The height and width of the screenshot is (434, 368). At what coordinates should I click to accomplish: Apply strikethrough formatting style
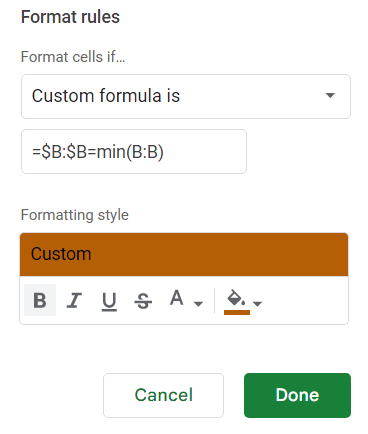[143, 301]
